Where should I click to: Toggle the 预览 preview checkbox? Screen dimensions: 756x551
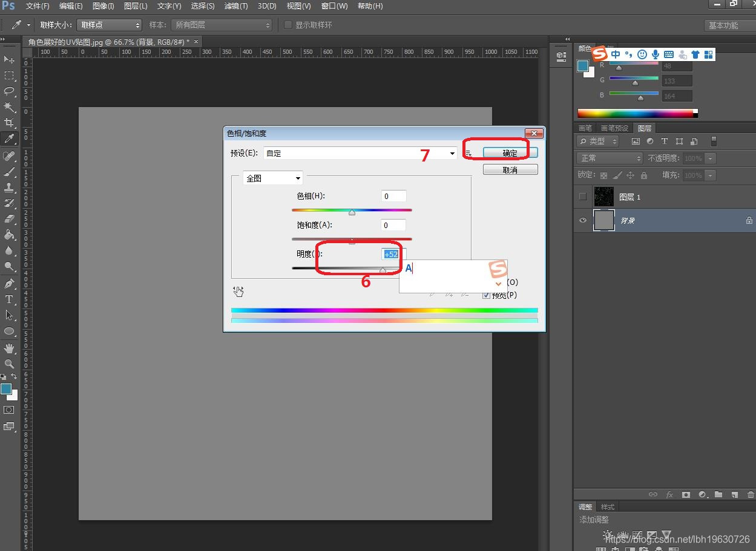pyautogui.click(x=486, y=295)
